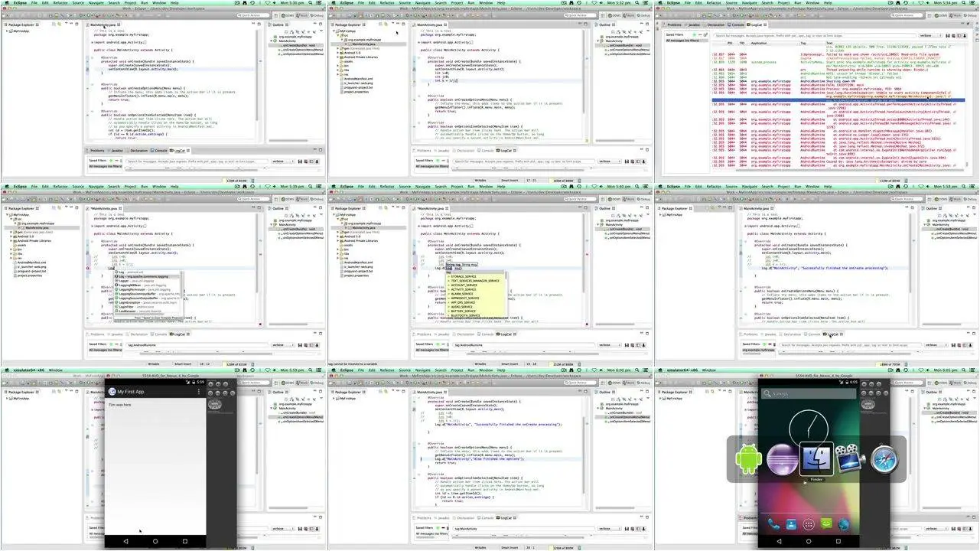Tap Home in the My First App emulator
Image resolution: width=980 pixels, height=551 pixels.
tap(155, 541)
